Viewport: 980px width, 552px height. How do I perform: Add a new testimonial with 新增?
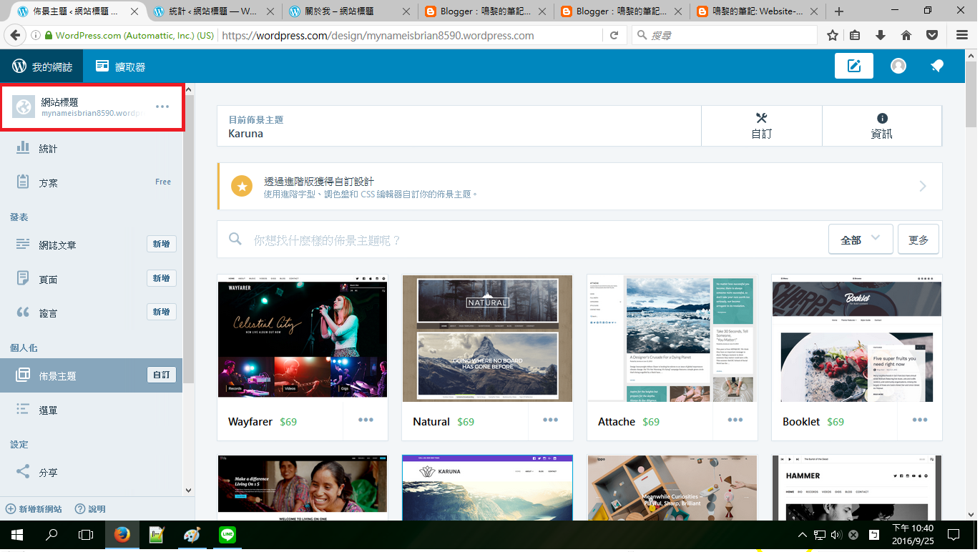[x=162, y=312]
